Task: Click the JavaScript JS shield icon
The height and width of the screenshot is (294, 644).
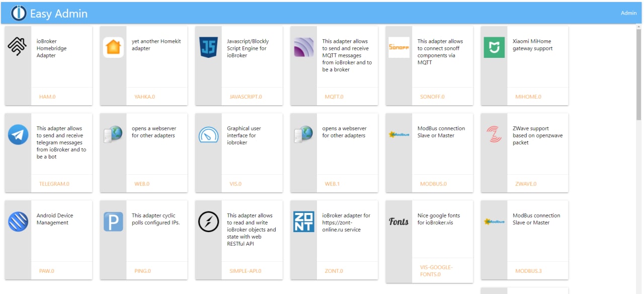Action: [x=208, y=47]
